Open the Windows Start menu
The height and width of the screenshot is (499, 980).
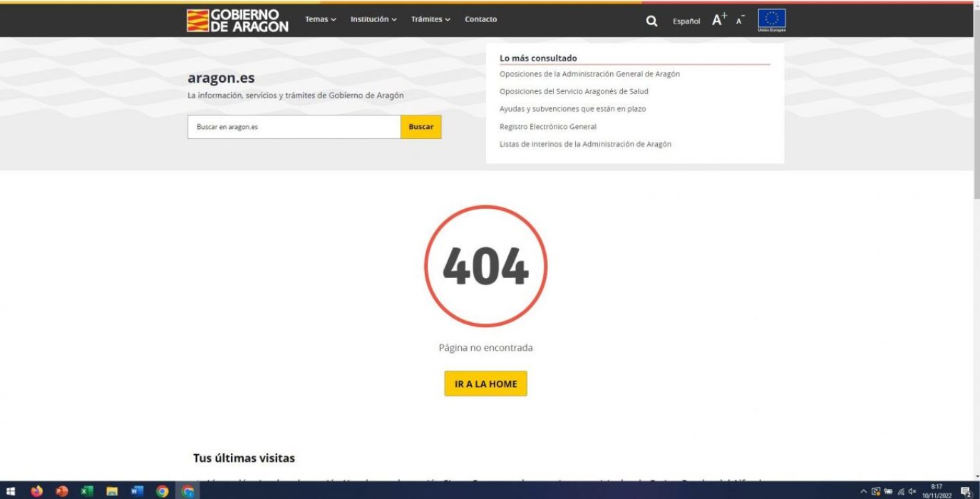tap(11, 490)
